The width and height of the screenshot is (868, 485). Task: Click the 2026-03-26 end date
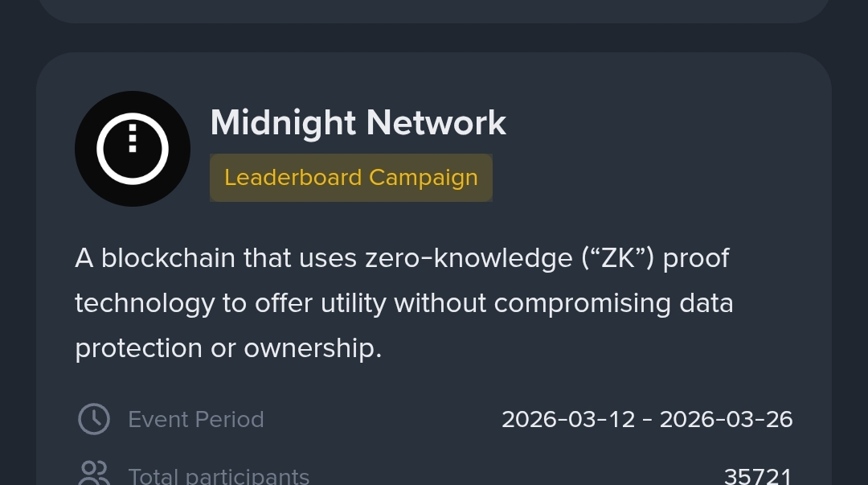(726, 419)
